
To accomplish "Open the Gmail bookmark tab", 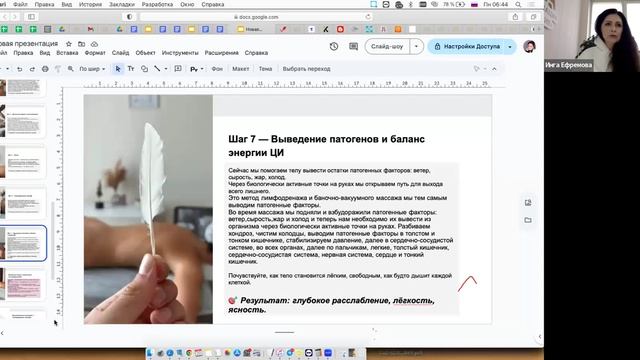I will 90,29.
